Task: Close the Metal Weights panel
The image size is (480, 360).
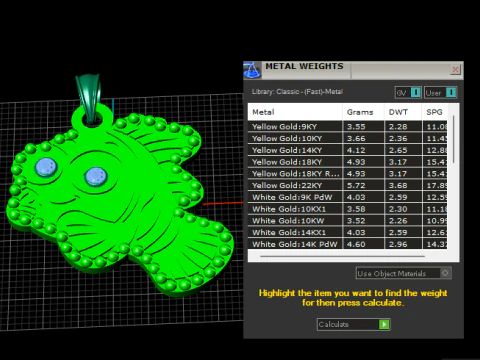Action: pos(455,69)
